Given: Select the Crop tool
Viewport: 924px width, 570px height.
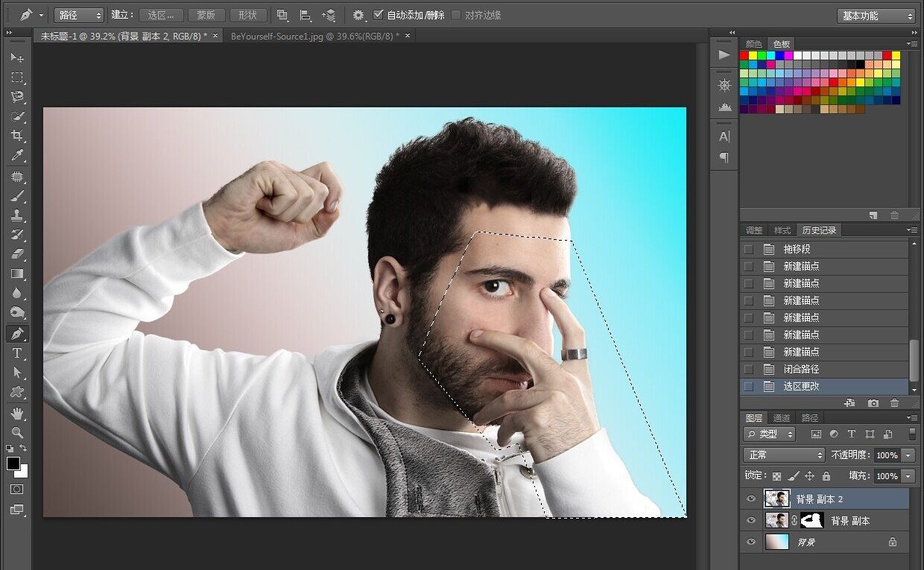Looking at the screenshot, I should point(17,136).
